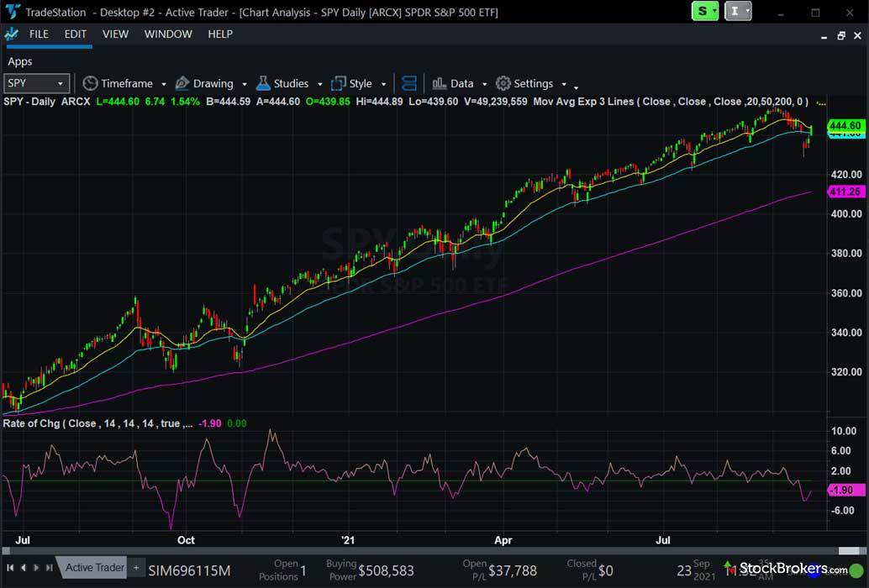Image resolution: width=869 pixels, height=588 pixels.
Task: Click the Apps label
Action: pos(20,61)
